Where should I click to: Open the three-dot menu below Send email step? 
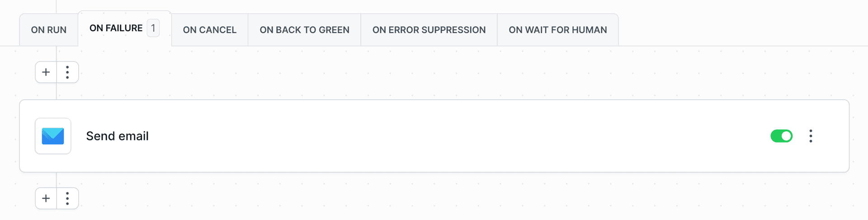[x=67, y=198]
